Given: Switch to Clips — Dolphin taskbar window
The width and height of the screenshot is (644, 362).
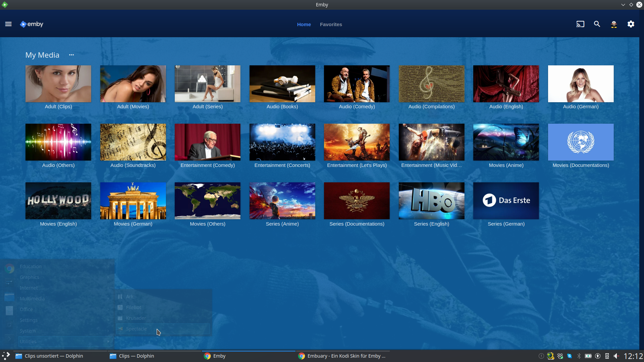Looking at the screenshot, I should click(154, 356).
